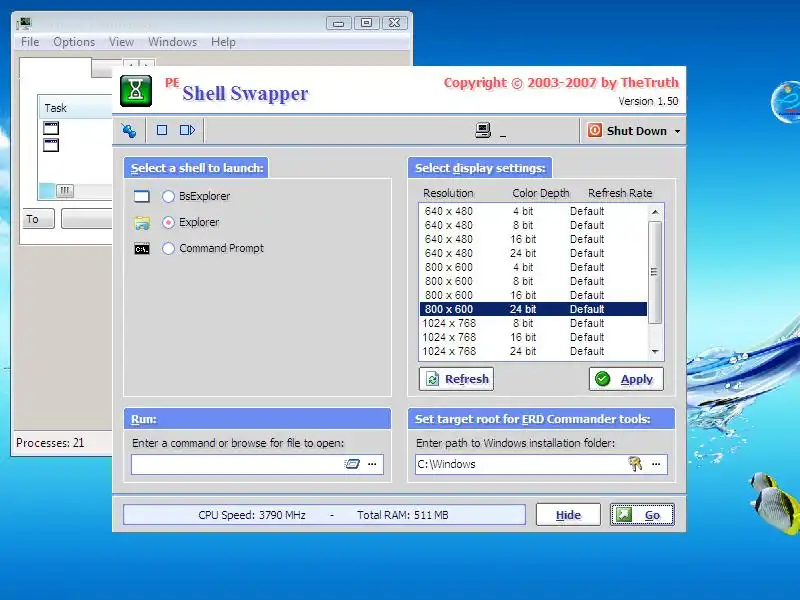Open File menu in background window

30,42
